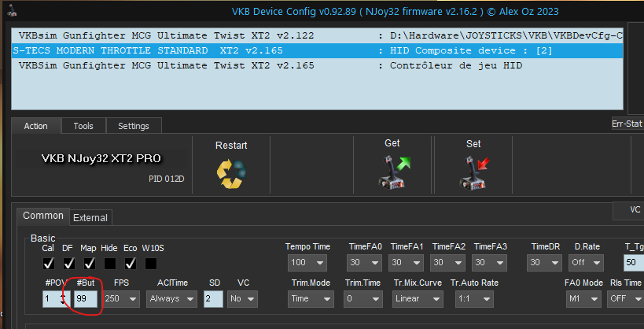This screenshot has width=644, height=329.
Task: Click the Get joystick icon with green arrow
Action: point(396,171)
